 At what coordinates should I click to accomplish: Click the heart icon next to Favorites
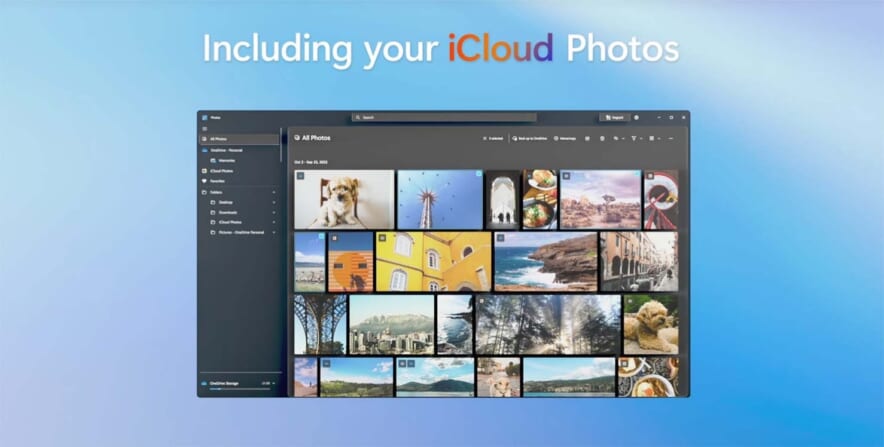(205, 182)
